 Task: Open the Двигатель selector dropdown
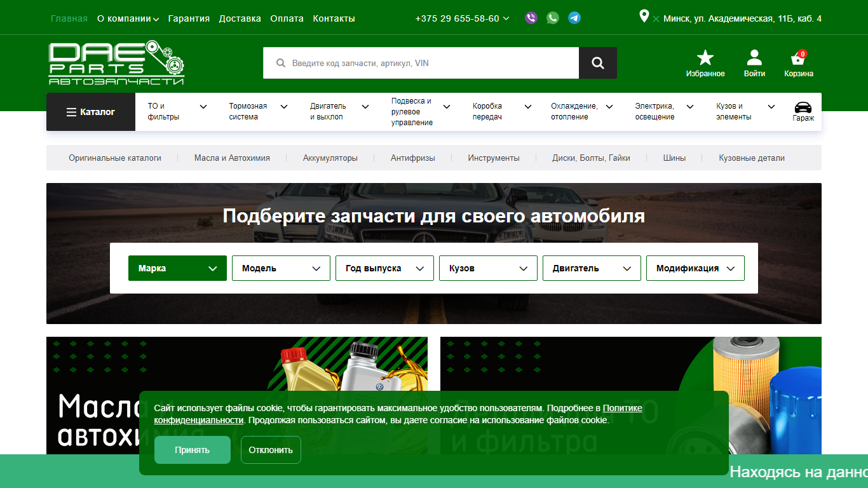click(592, 268)
